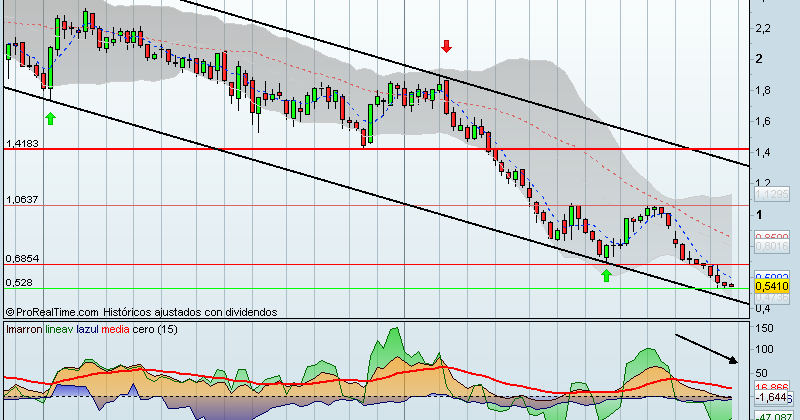The width and height of the screenshot is (800, 420).
Task: Click the red media indicator label
Action: (x=115, y=330)
